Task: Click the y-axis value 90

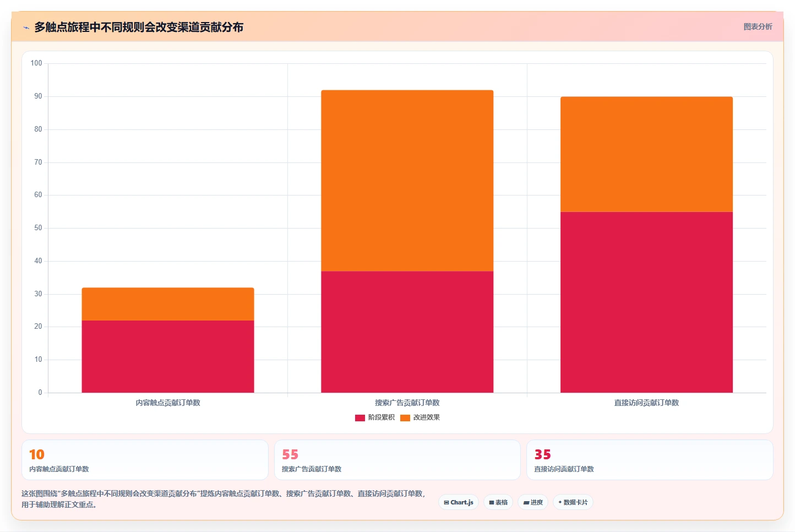Action: click(38, 96)
